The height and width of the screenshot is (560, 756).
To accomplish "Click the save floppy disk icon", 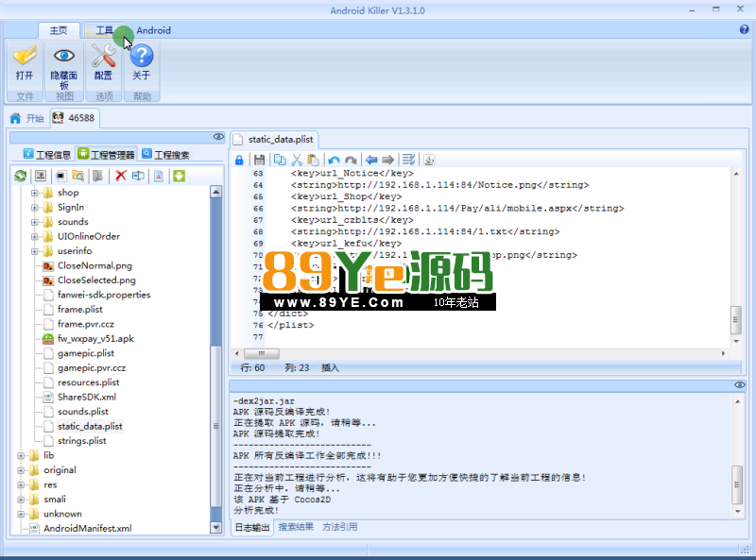I will coord(259,160).
